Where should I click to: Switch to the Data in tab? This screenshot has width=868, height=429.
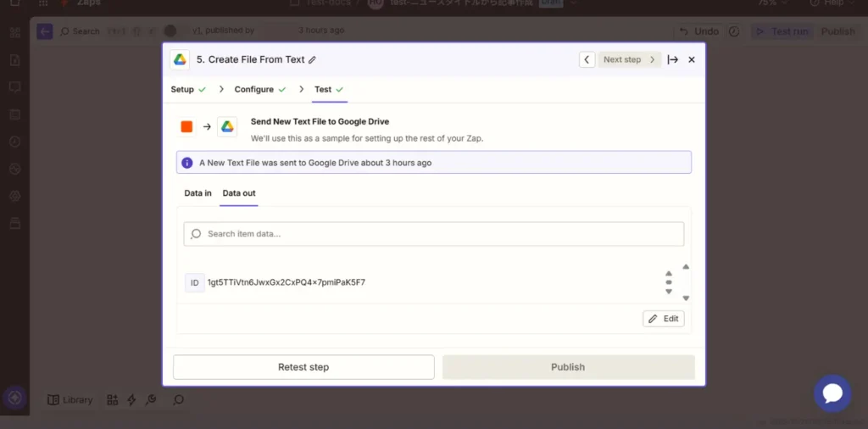[x=198, y=193]
